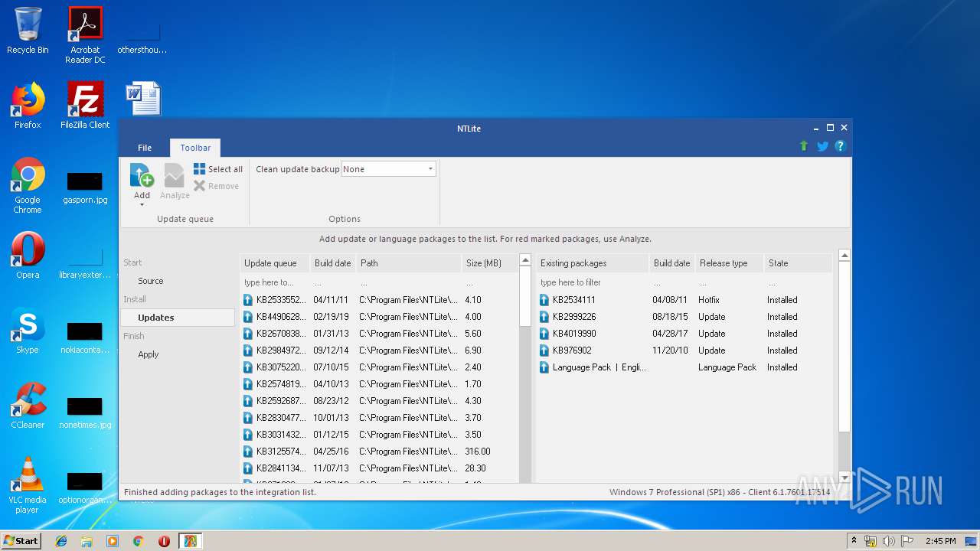The image size is (980, 551).
Task: Click the 316.00 size value
Action: coord(478,452)
